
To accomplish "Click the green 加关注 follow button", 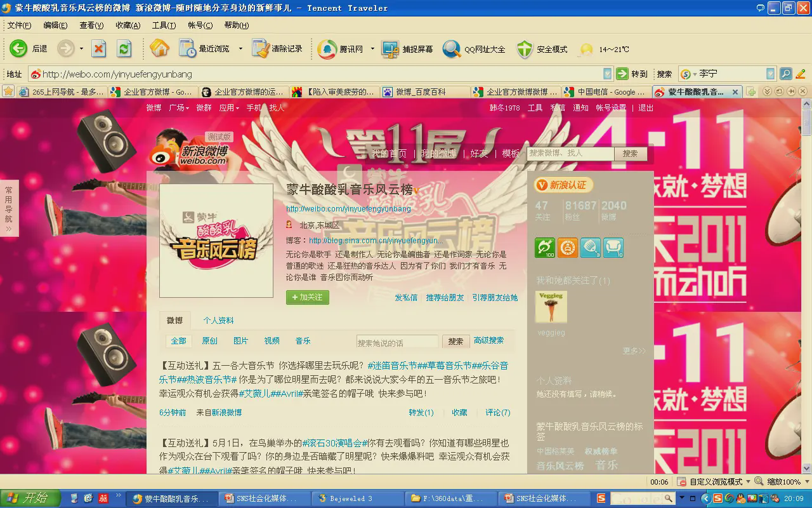I will [308, 297].
